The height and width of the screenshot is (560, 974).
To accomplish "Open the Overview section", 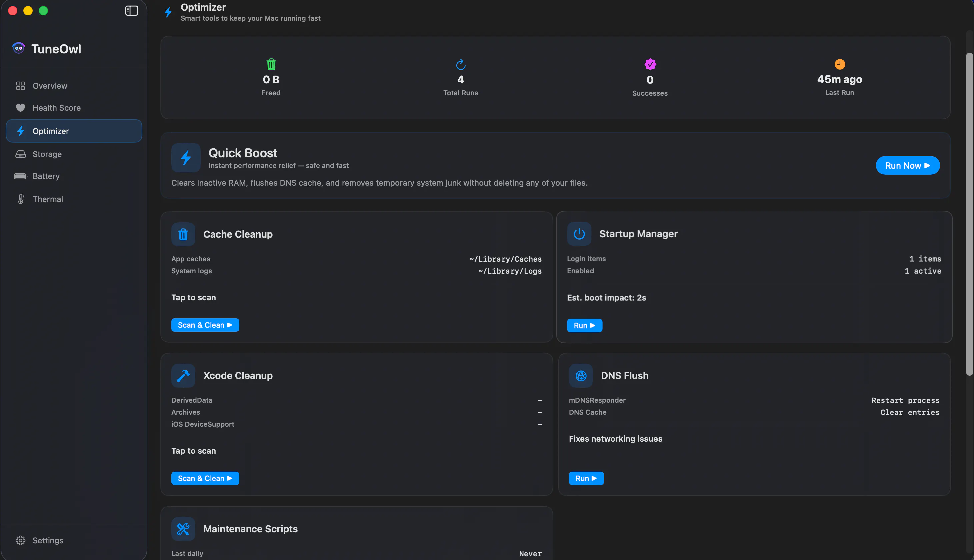I will coord(74,86).
